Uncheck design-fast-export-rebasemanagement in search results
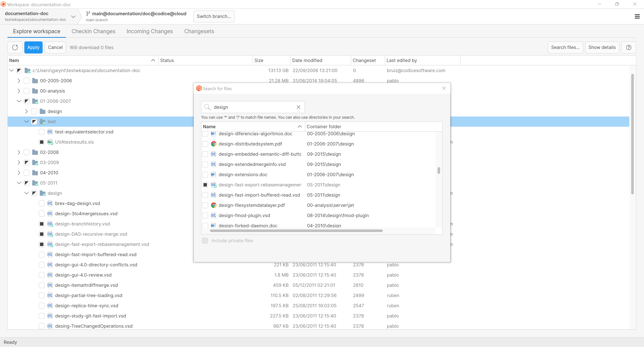Viewport: 644px width, 347px height. click(x=205, y=185)
